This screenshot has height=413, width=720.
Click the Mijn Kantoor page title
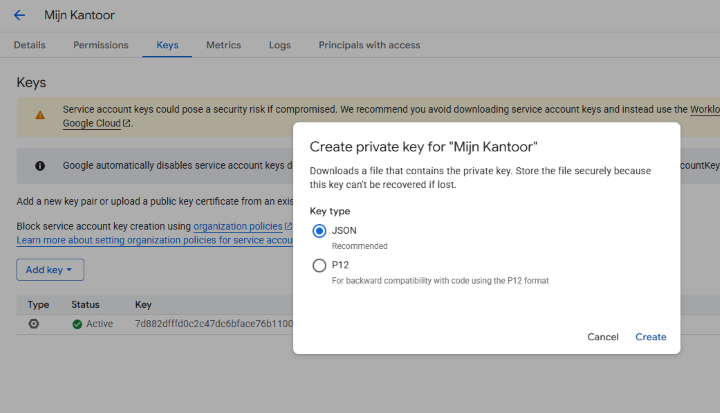79,15
